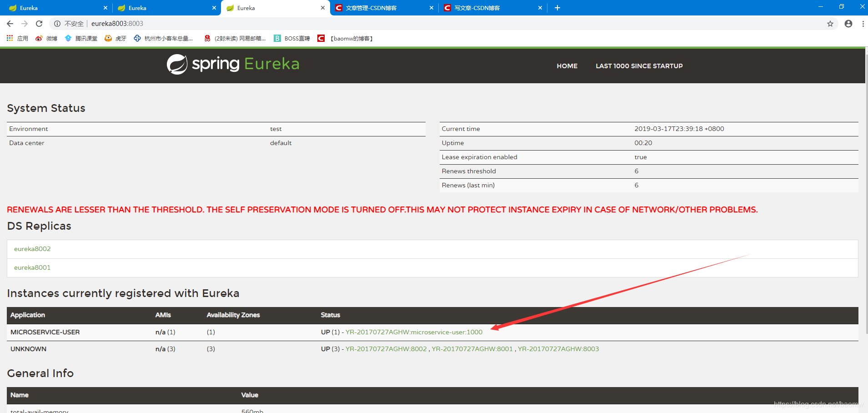Click the AMIs column header
This screenshot has height=413, width=868.
pyautogui.click(x=163, y=315)
